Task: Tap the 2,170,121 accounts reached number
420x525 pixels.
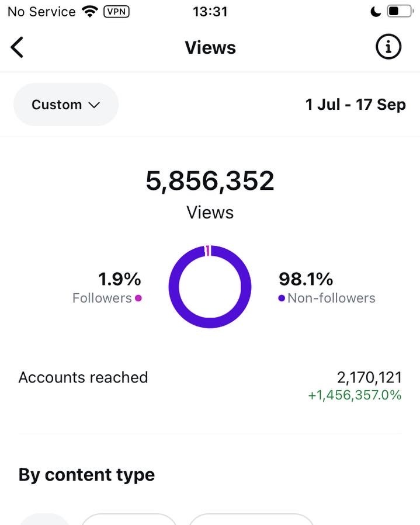Action: tap(369, 377)
